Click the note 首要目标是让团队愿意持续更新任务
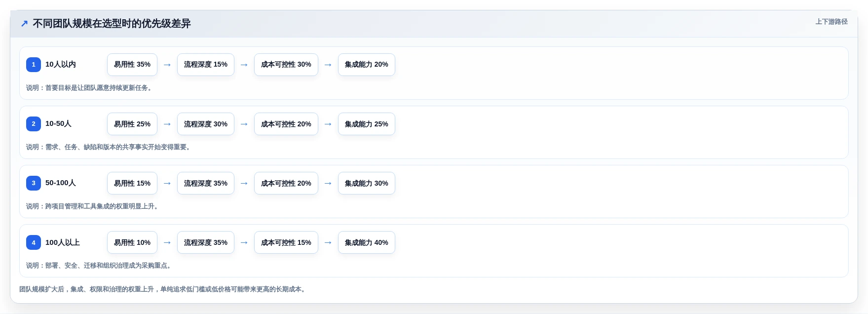The height and width of the screenshot is (314, 868). tap(89, 88)
